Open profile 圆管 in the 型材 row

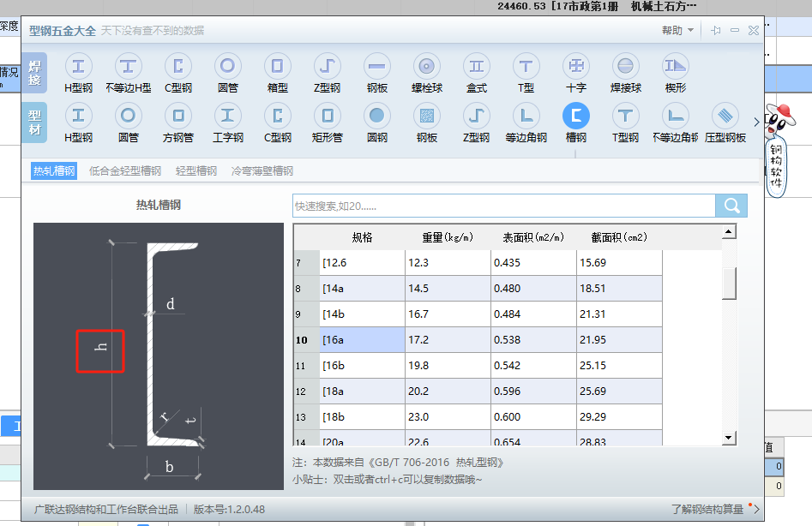coord(128,116)
